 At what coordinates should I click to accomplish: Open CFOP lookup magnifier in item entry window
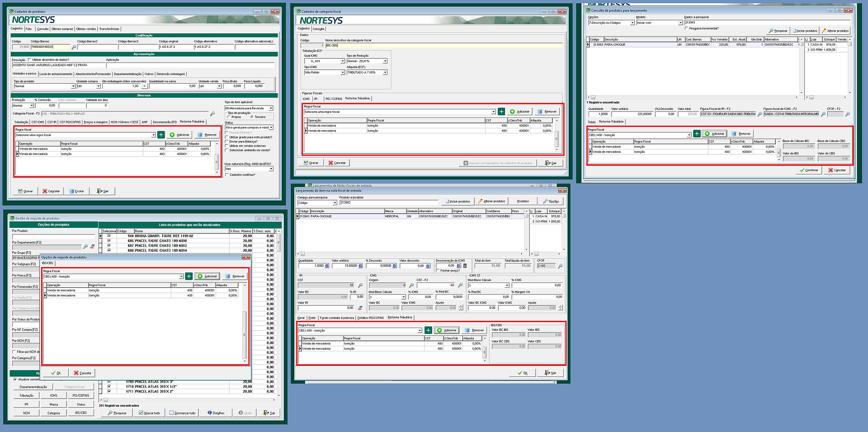click(560, 266)
